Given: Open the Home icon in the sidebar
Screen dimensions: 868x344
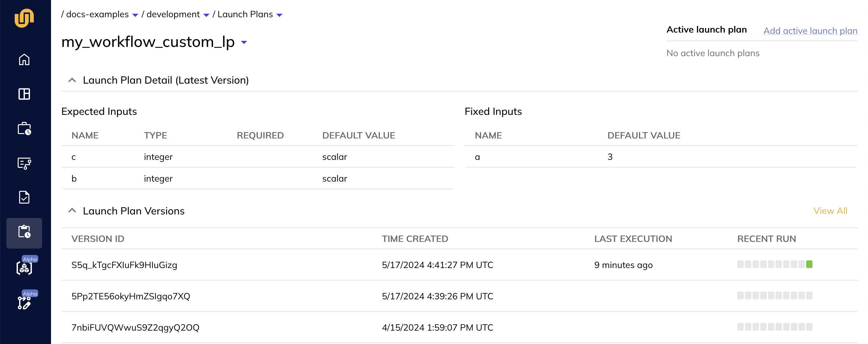Looking at the screenshot, I should [24, 60].
